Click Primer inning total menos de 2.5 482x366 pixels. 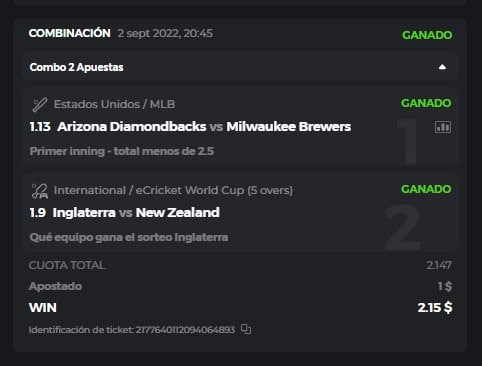coord(122,151)
